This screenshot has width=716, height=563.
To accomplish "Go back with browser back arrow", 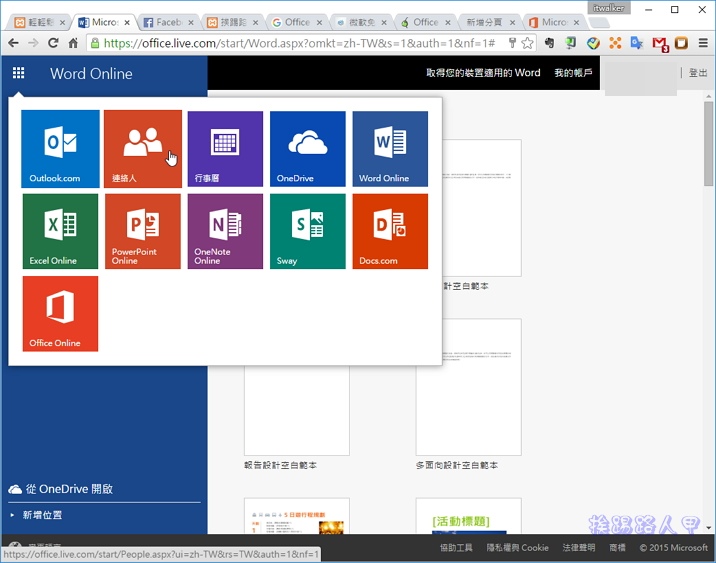I will [13, 43].
